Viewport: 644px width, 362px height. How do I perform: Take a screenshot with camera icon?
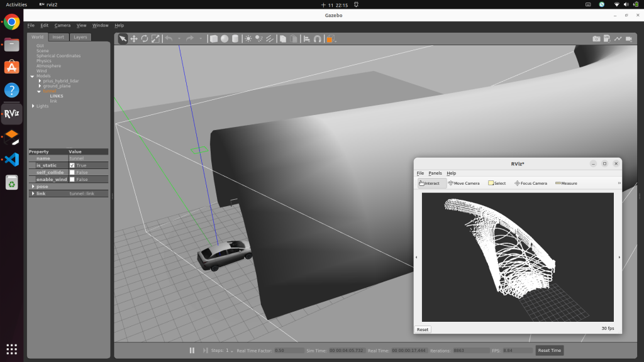pos(596,38)
